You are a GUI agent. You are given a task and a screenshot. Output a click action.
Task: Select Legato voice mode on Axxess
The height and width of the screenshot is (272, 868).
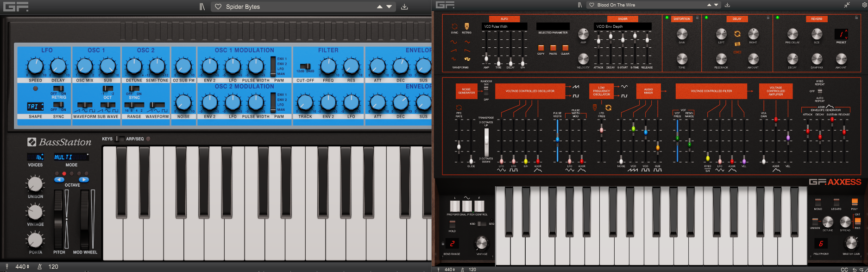click(836, 202)
